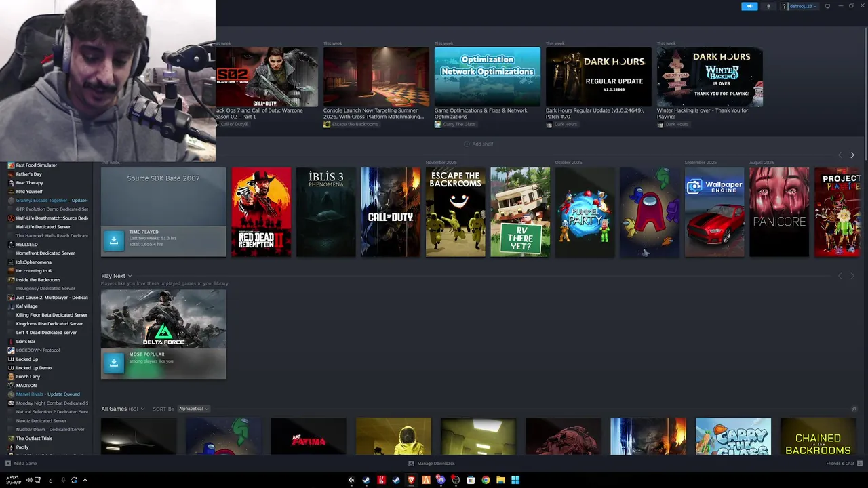Select Granny: Escape Together in library list
Screen dimensions: 868x488
pos(51,201)
